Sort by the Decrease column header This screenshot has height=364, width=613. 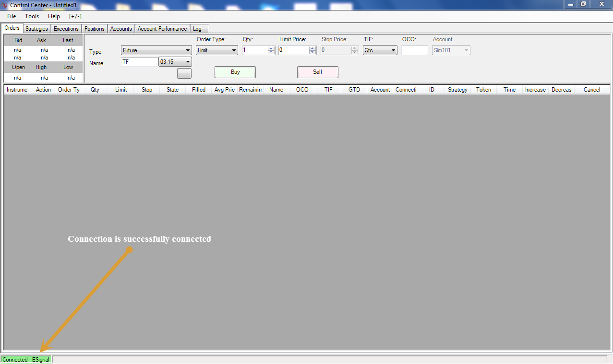point(562,90)
